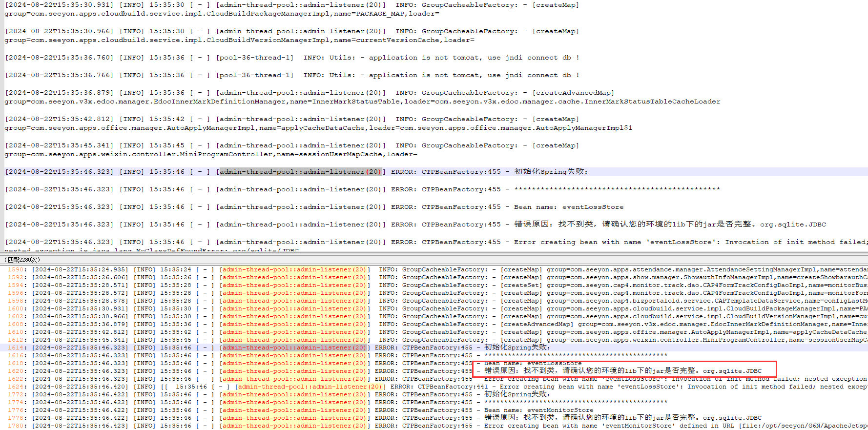Viewport: 868px width, 430px height.
Task: Click '[createAdvancedMap]' in the upper editor pane
Action: (x=573, y=93)
